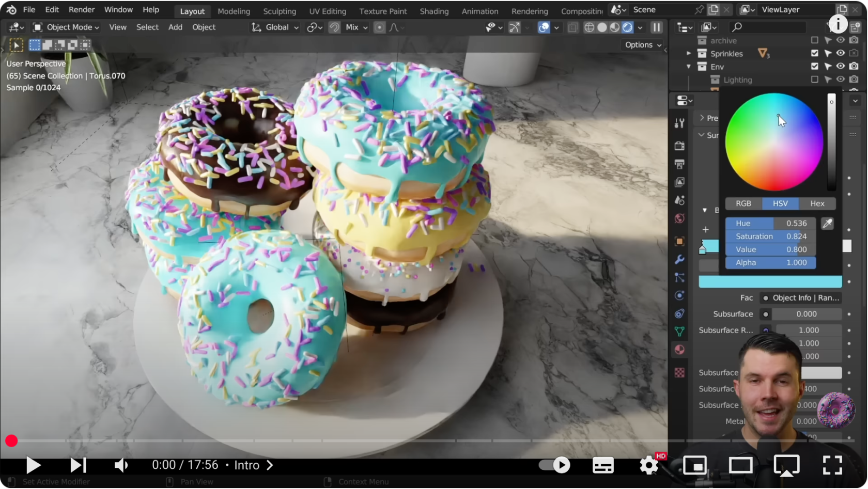The image size is (868, 489).
Task: Toggle proportional editing button
Action: [379, 27]
